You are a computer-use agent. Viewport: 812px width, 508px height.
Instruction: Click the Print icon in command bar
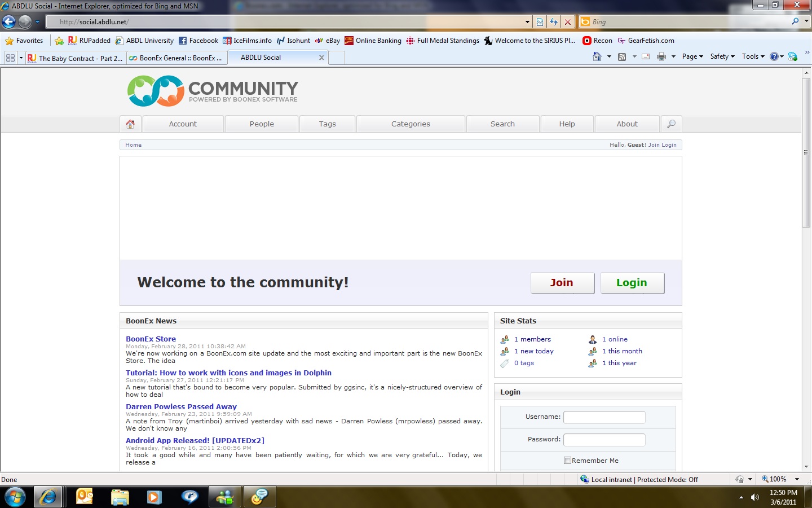click(x=661, y=56)
